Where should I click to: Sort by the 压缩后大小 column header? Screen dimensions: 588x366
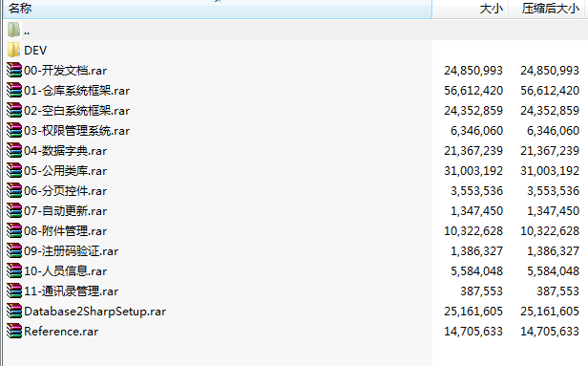pyautogui.click(x=546, y=9)
